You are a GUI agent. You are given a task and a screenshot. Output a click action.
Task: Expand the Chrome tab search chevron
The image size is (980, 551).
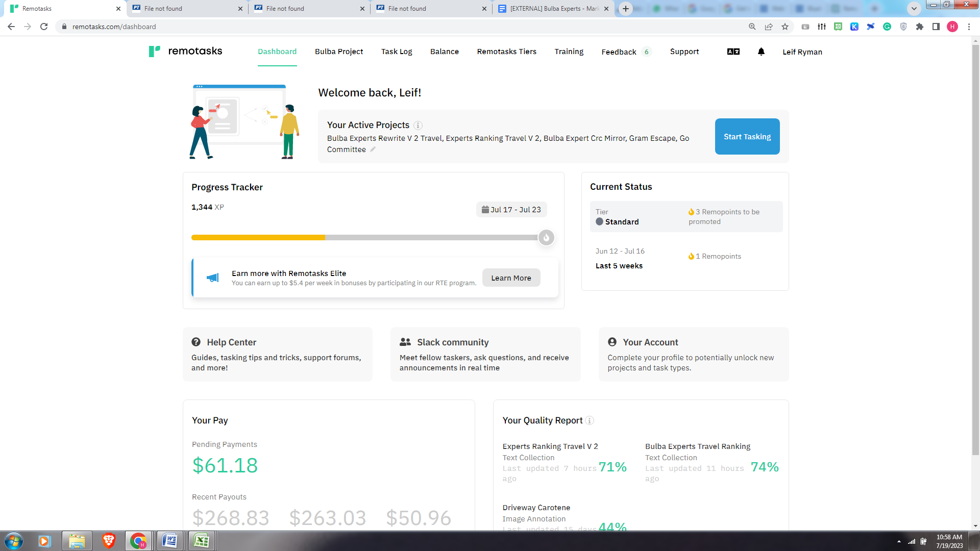(914, 8)
